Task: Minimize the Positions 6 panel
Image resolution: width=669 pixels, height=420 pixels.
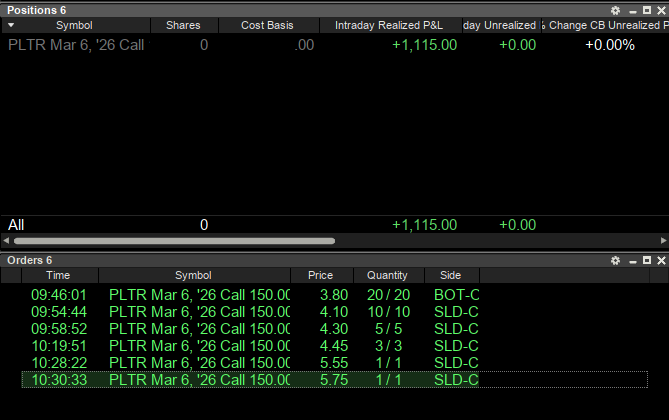Action: click(633, 11)
